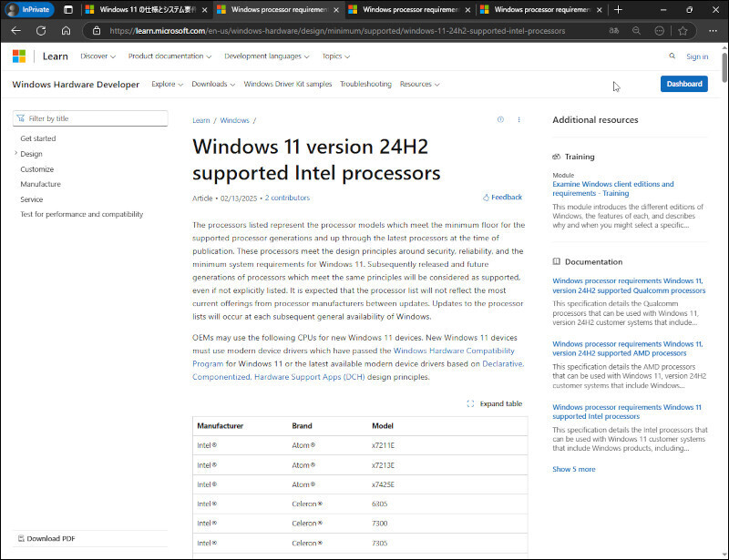Screen dimensions: 729x560
Task: Click the Sign in link
Action: coord(697,56)
